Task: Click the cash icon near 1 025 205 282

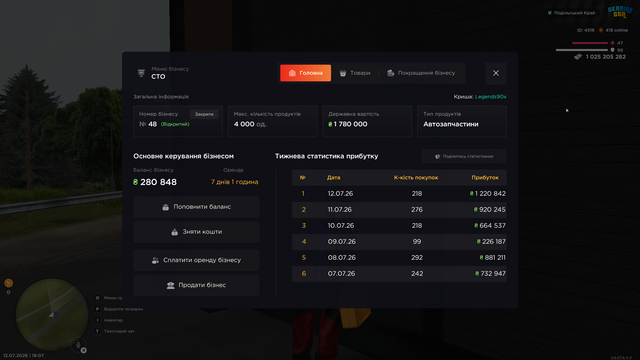Action: click(x=578, y=57)
